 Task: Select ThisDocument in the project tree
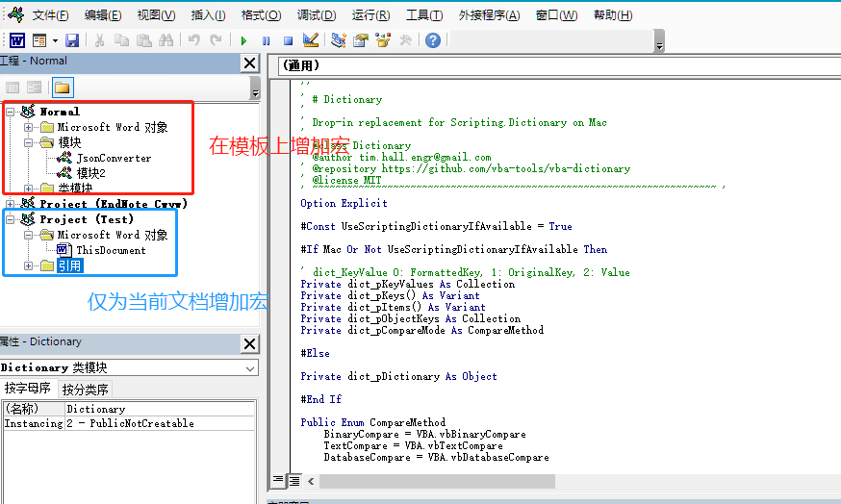pyautogui.click(x=111, y=250)
